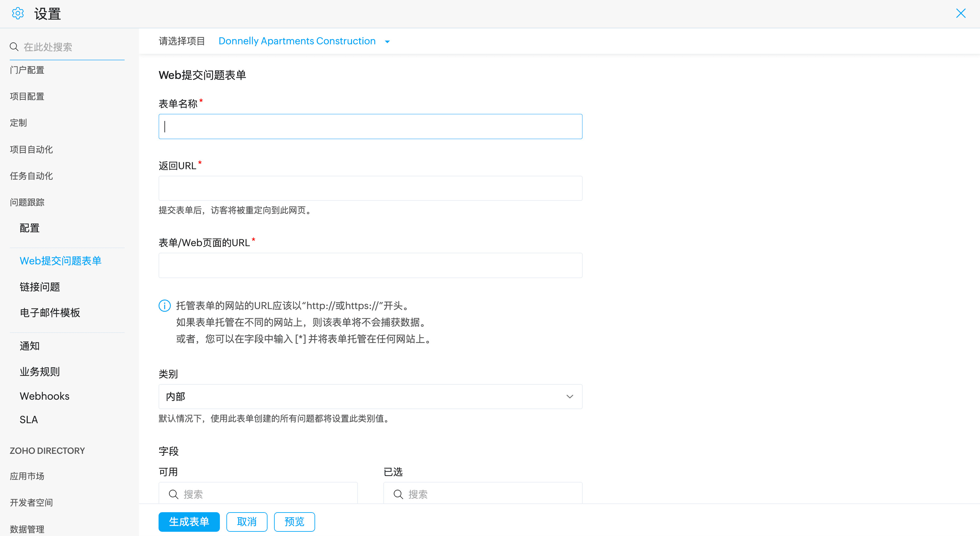Click the 预览 button

point(294,522)
